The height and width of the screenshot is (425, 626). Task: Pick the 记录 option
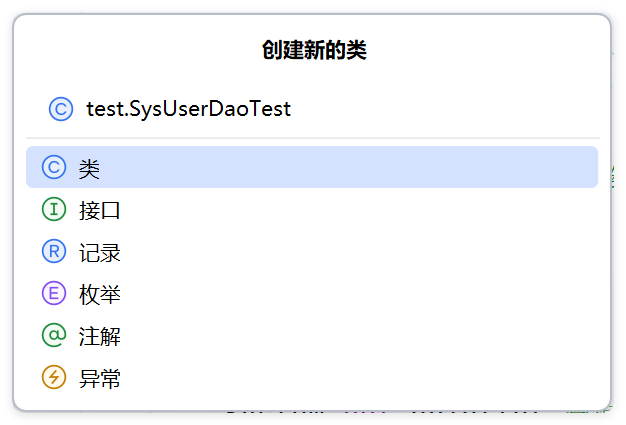pos(312,251)
